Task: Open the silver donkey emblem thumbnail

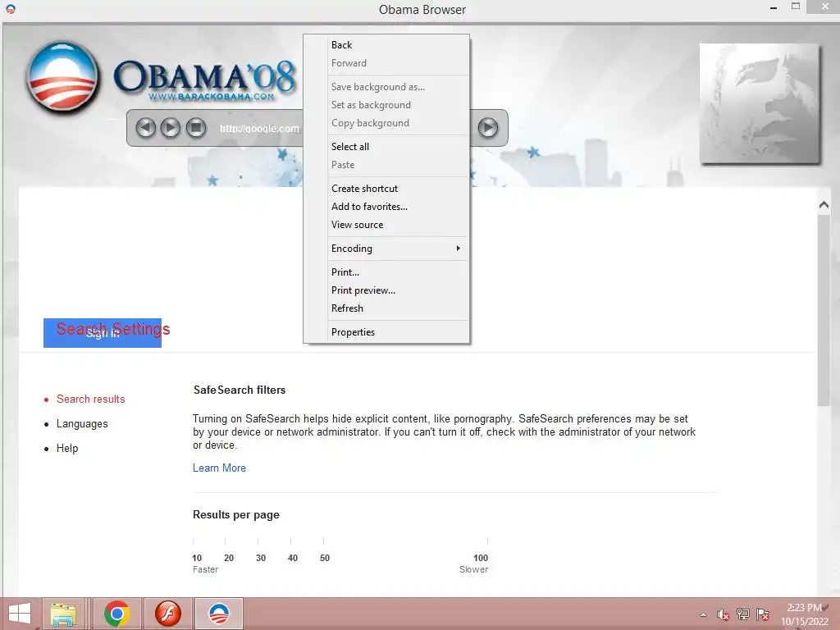Action: [760, 103]
